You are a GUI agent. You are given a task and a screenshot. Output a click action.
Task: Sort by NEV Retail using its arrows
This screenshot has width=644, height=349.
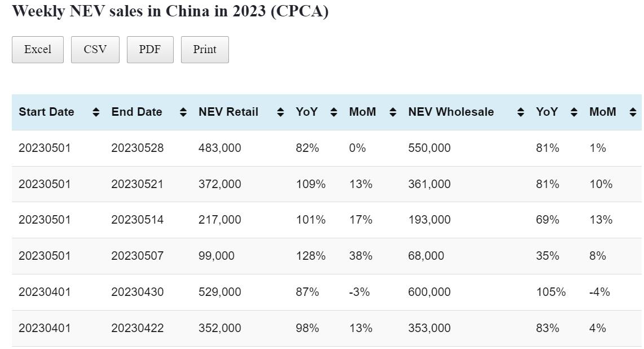[x=280, y=112]
